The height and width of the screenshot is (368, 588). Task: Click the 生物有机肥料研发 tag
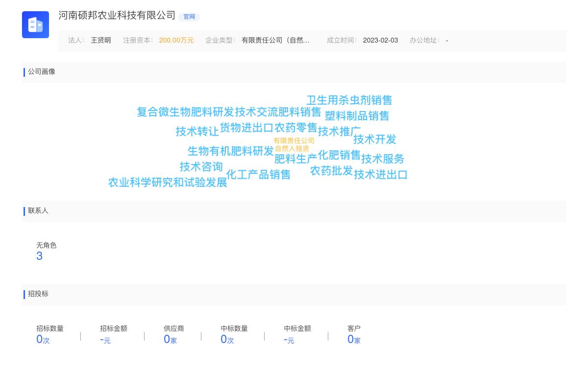click(231, 151)
